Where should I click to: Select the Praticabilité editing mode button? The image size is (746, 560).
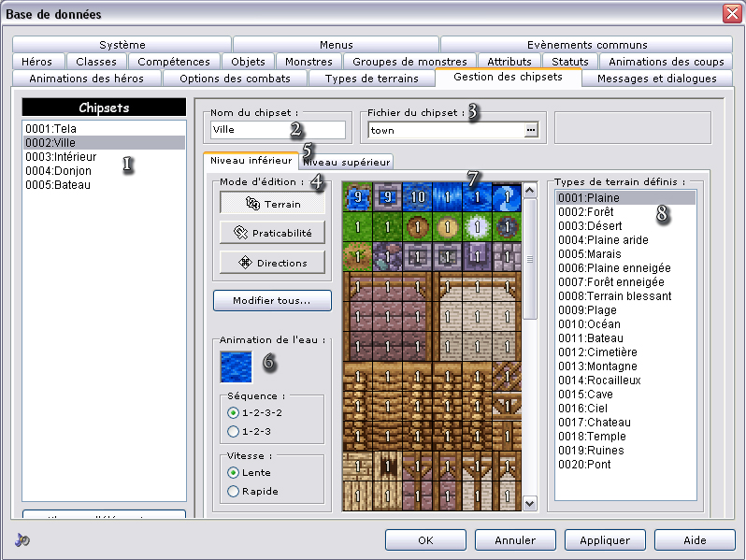coord(272,233)
